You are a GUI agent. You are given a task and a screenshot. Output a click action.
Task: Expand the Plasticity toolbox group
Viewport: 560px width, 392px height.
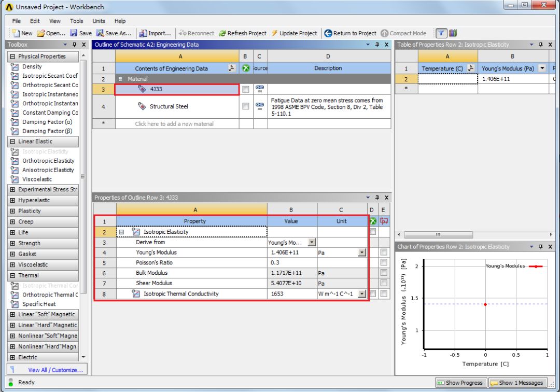click(x=12, y=211)
